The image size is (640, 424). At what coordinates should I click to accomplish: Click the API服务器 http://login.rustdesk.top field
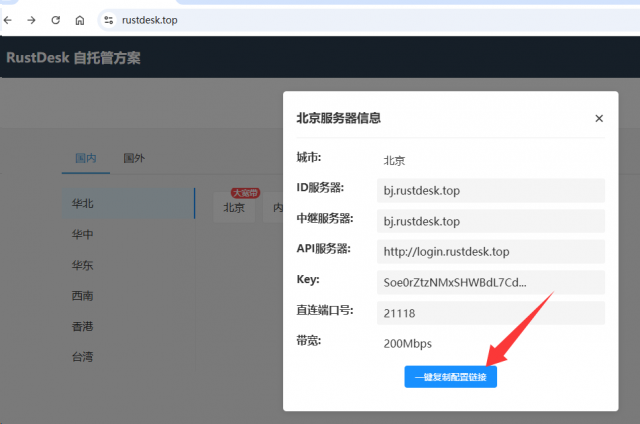click(491, 252)
